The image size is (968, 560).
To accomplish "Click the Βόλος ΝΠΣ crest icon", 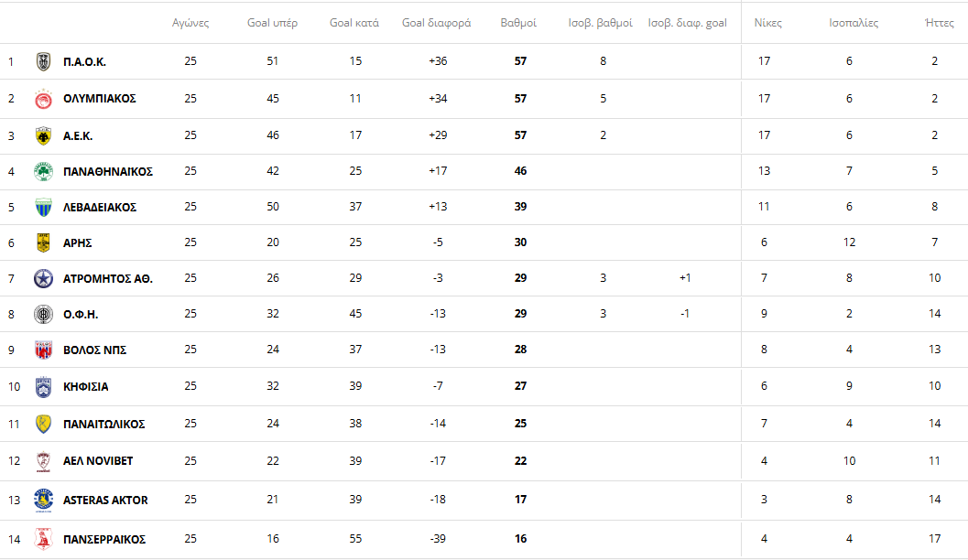I will [43, 350].
